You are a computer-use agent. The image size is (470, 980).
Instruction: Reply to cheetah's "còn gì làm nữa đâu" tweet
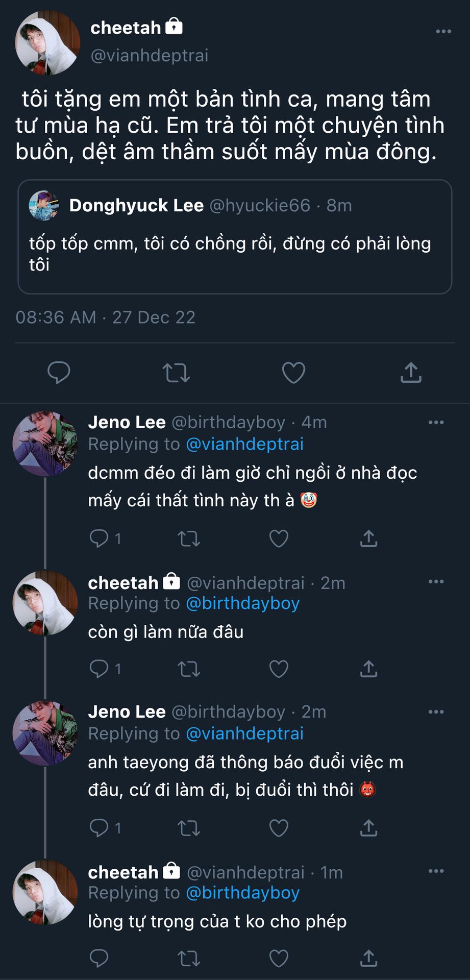tap(99, 669)
